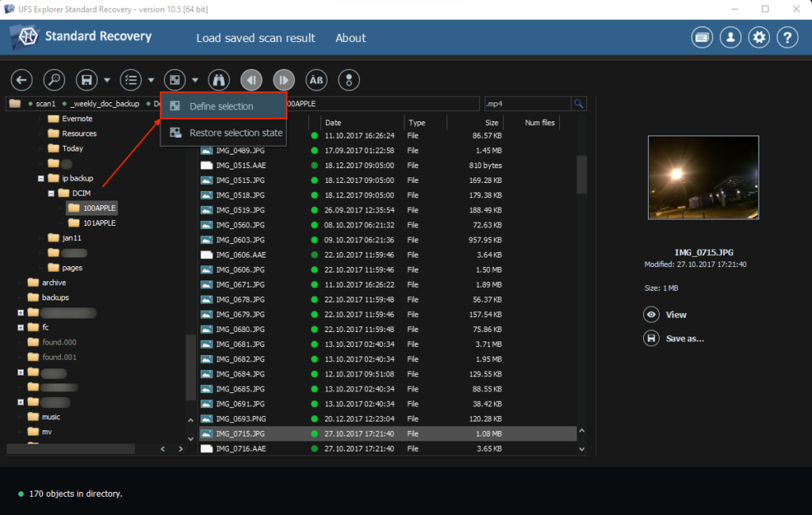The height and width of the screenshot is (515, 812).
Task: Open the search magnifier tool in toolbar
Action: [52, 80]
